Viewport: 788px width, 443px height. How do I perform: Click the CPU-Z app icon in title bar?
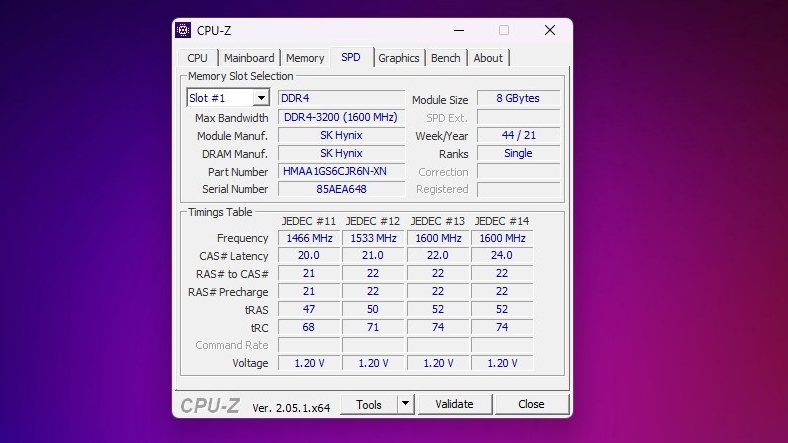click(183, 30)
